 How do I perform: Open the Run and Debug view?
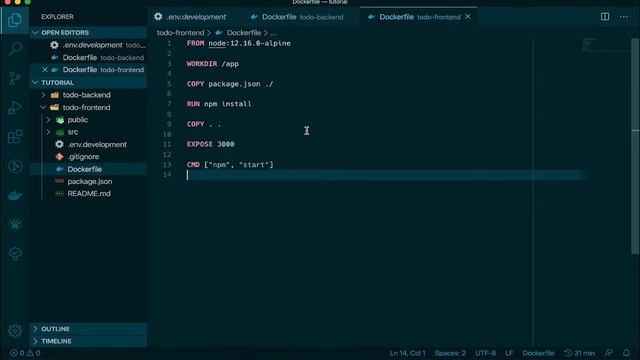pyautogui.click(x=15, y=107)
